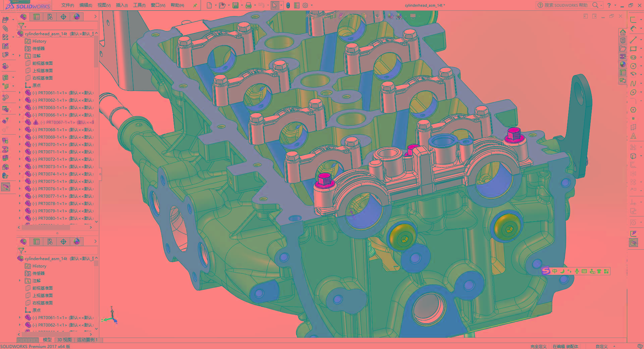The width and height of the screenshot is (644, 349).
Task: Expand PRT0062-1 in the lower tree
Action: pyautogui.click(x=20, y=325)
